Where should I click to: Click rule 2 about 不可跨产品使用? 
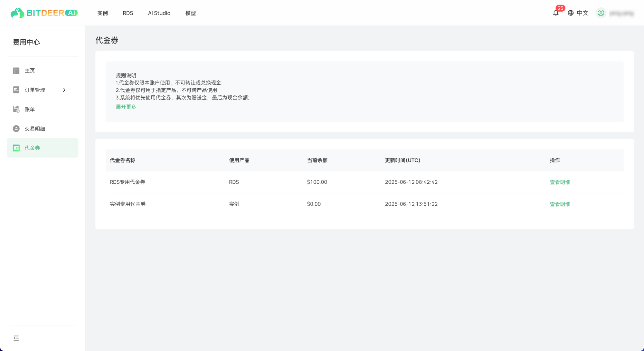(167, 90)
